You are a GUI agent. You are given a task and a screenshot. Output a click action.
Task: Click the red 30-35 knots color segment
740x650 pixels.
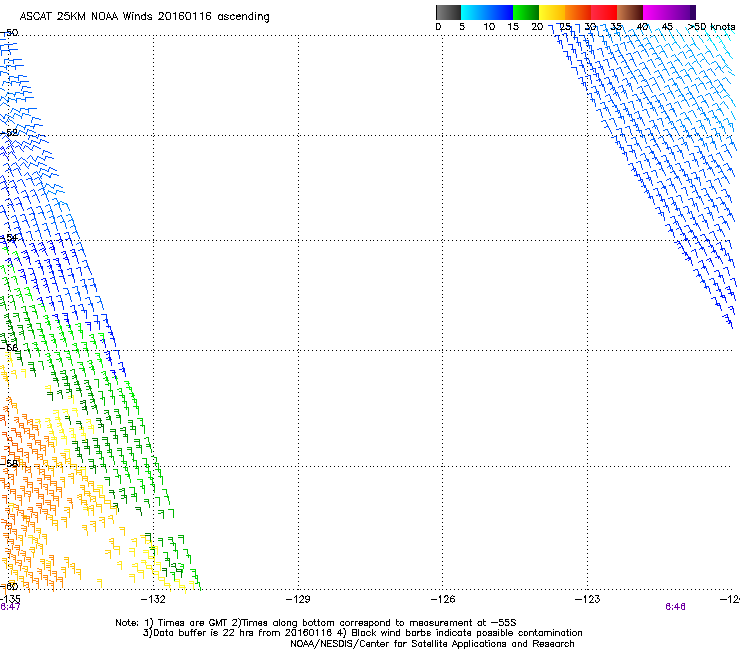(x=604, y=12)
